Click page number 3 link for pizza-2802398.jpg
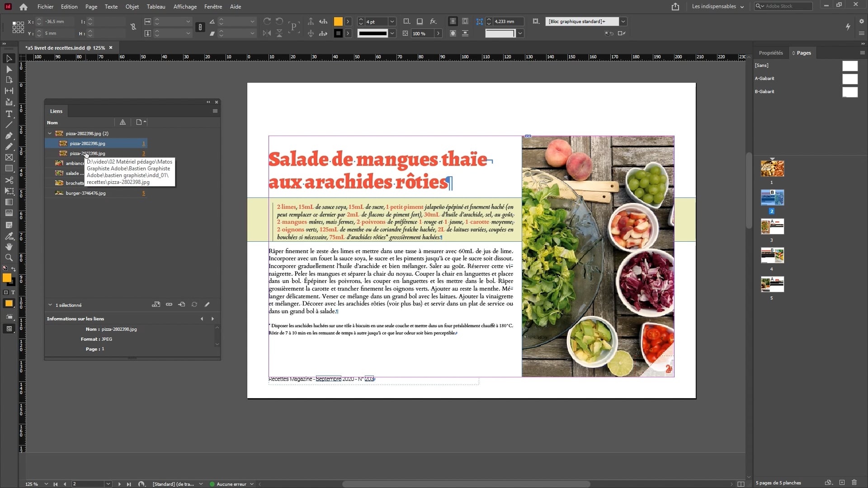 pyautogui.click(x=144, y=154)
